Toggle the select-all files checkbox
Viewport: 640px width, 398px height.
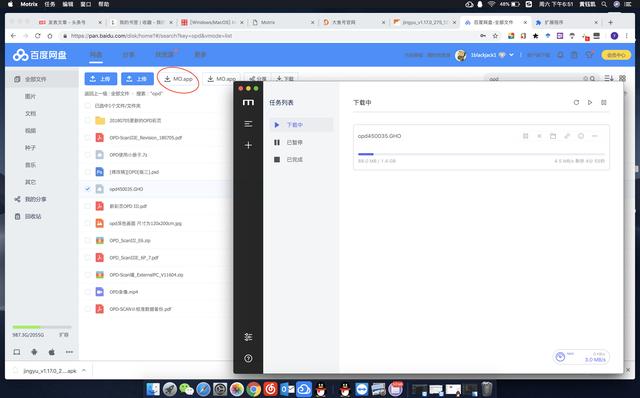pos(87,106)
